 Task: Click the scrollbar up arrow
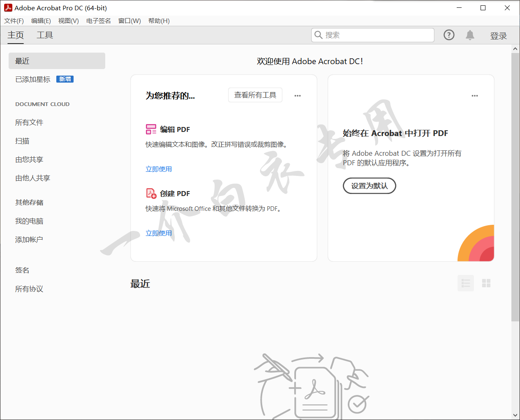tap(515, 49)
